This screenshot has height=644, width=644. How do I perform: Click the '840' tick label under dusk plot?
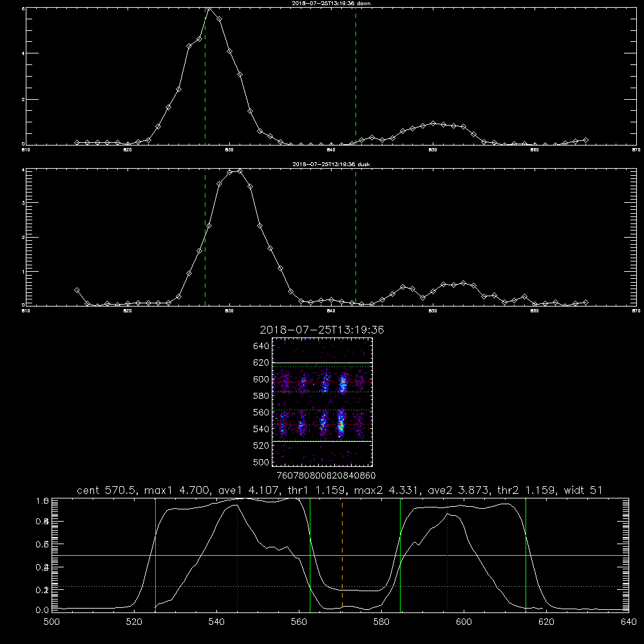tap(331, 311)
